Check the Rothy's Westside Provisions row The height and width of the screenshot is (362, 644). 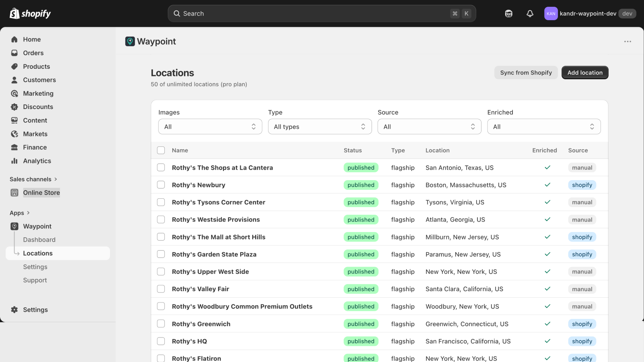[x=161, y=220]
